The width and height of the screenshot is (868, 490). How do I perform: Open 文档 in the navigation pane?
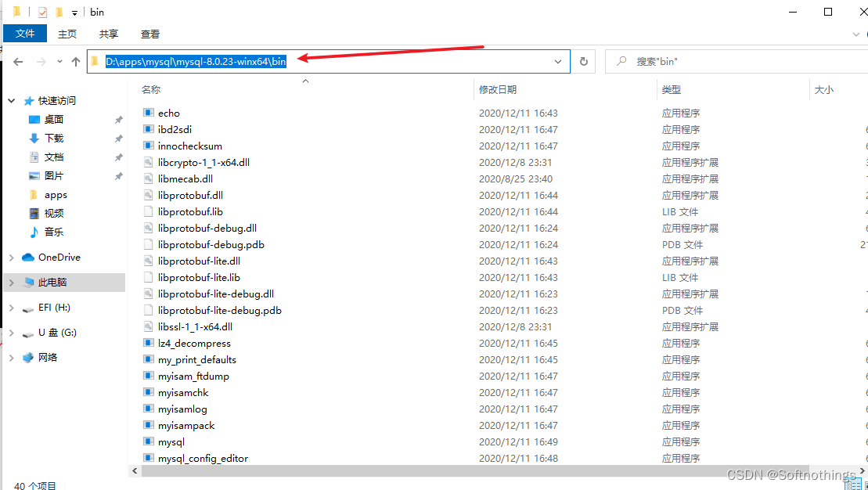point(54,157)
